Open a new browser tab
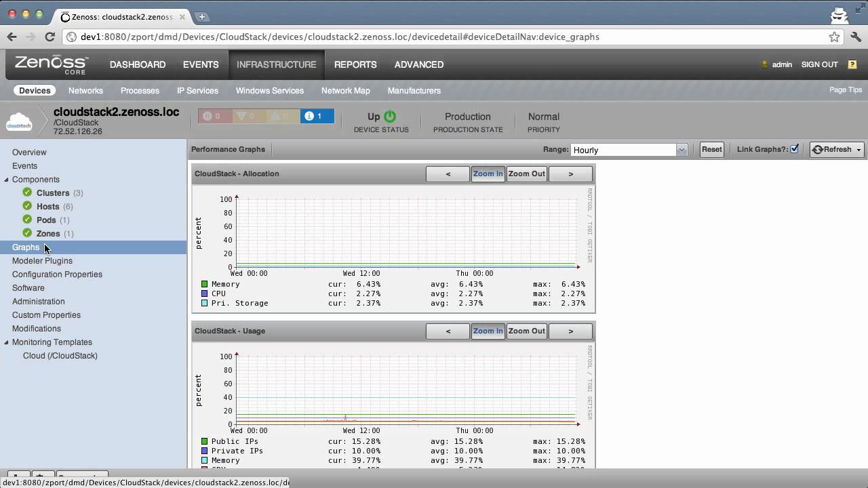The height and width of the screenshot is (488, 868). coord(202,16)
